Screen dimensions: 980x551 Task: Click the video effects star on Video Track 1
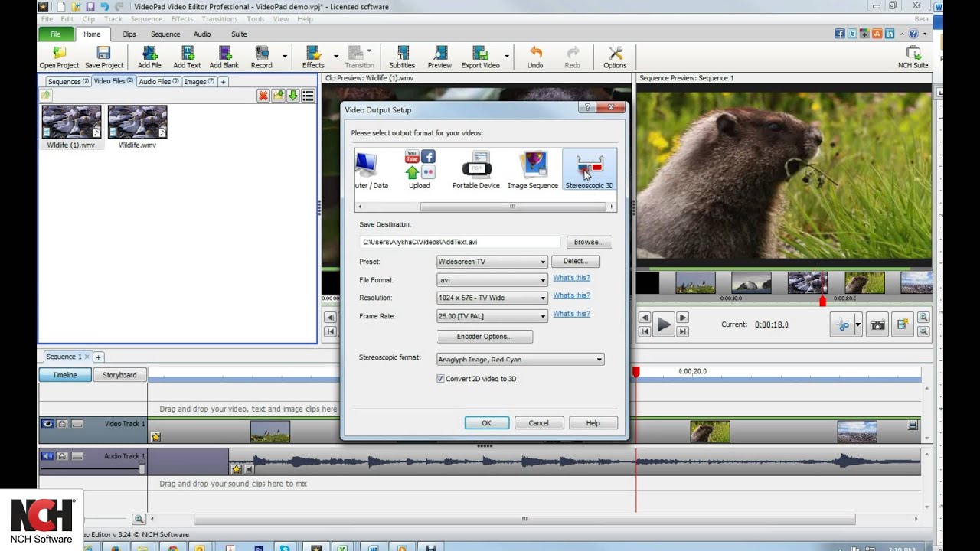pos(156,438)
